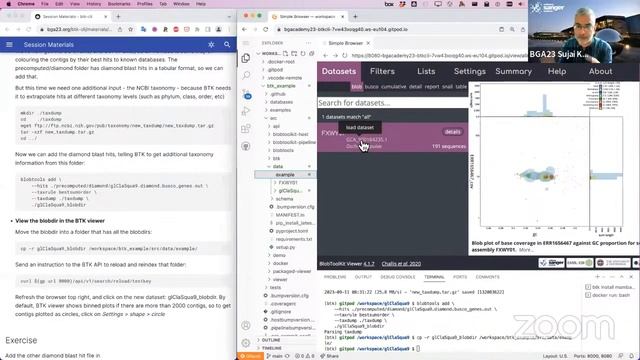Click the new terminal plus icon
This screenshot has height=360, width=640.
pyautogui.click(x=598, y=277)
